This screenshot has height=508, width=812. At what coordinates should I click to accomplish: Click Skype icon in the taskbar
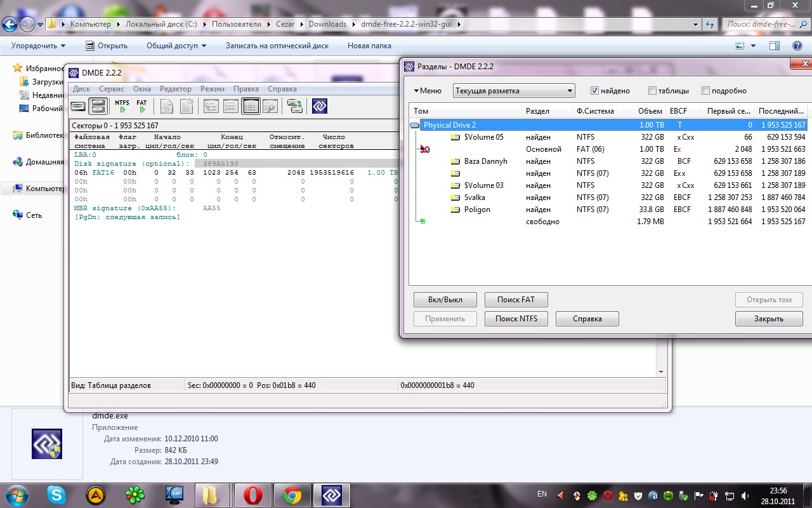(56, 495)
